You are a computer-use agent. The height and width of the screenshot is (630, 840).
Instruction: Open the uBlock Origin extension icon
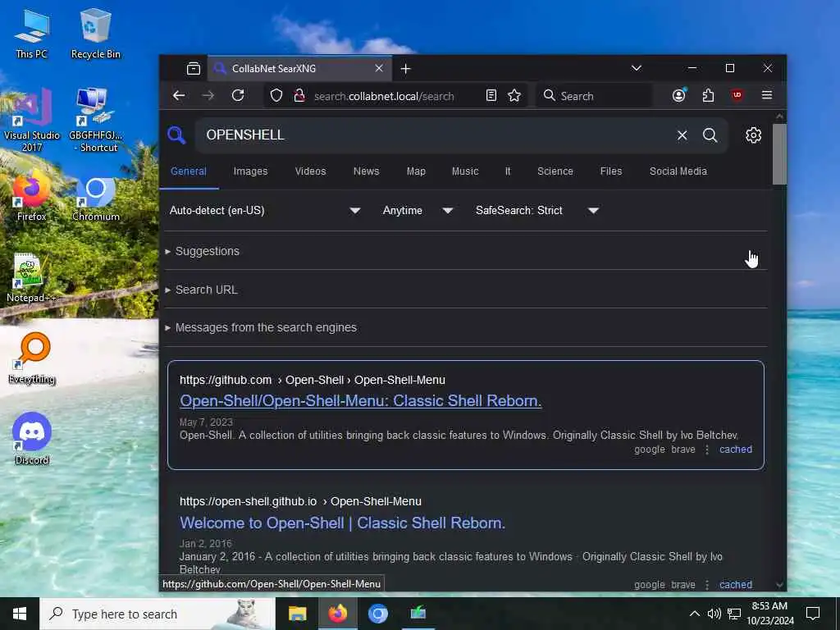pos(737,95)
